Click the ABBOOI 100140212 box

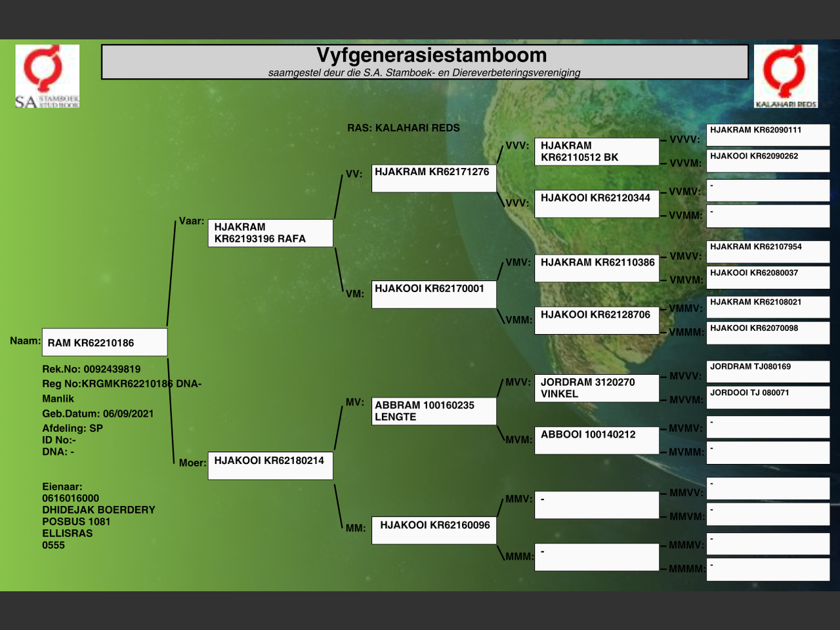tap(597, 440)
